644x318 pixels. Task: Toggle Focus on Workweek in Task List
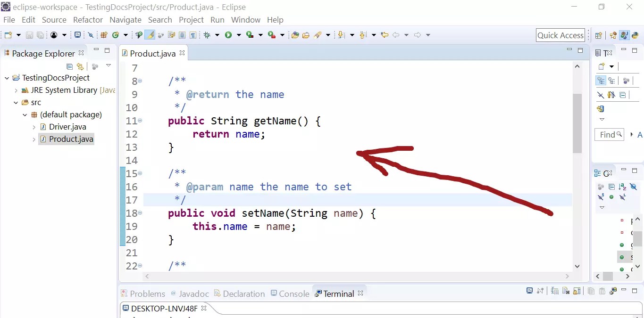(x=626, y=81)
